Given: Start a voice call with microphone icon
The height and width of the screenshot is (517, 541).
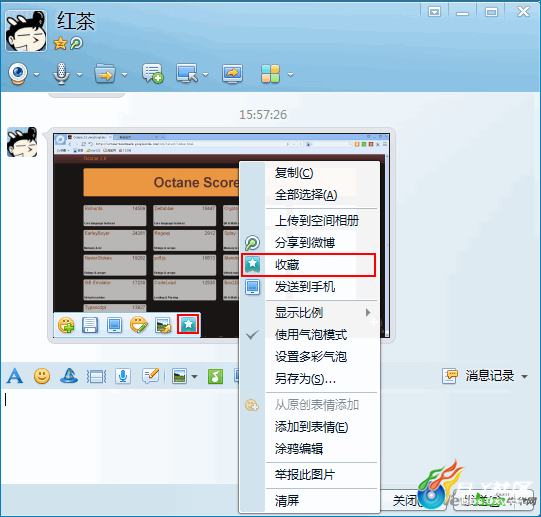Looking at the screenshot, I should click(61, 74).
